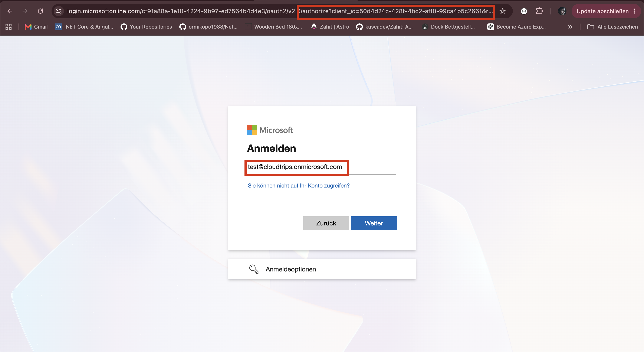Screen dimensions: 644x352
Task: Bookmark this page with the star icon
Action: 503,11
